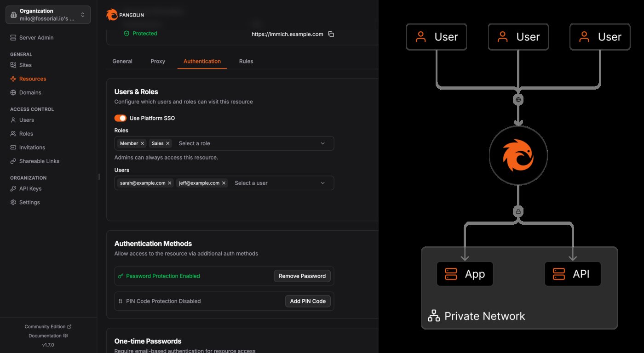
Task: Toggle the Use Platform SSO switch
Action: coord(121,118)
